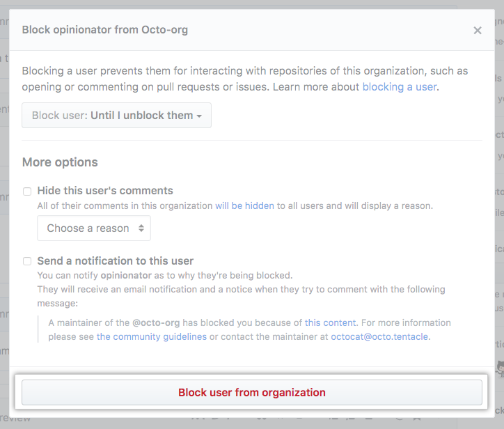504x429 pixels.
Task: Visit 'the community guidelines' link
Action: [x=151, y=336]
